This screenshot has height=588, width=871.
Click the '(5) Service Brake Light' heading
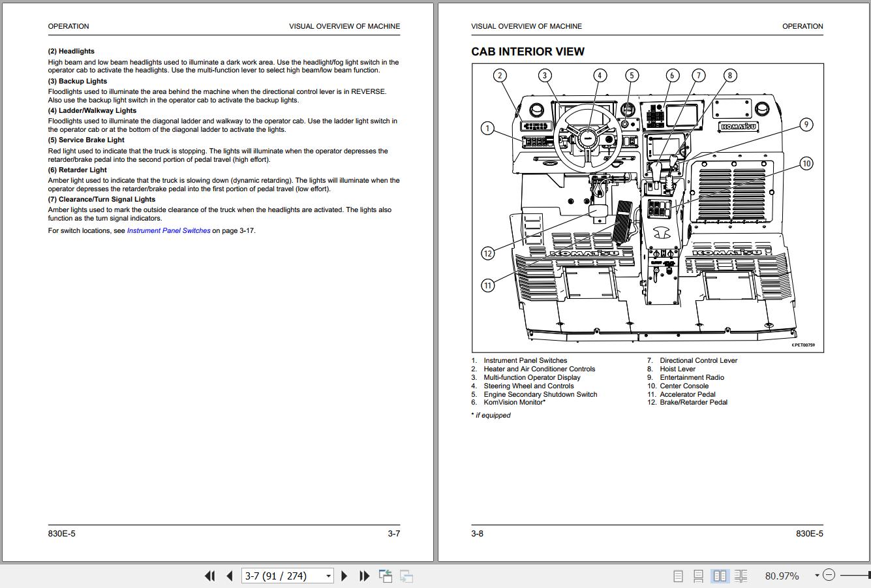pyautogui.click(x=86, y=140)
